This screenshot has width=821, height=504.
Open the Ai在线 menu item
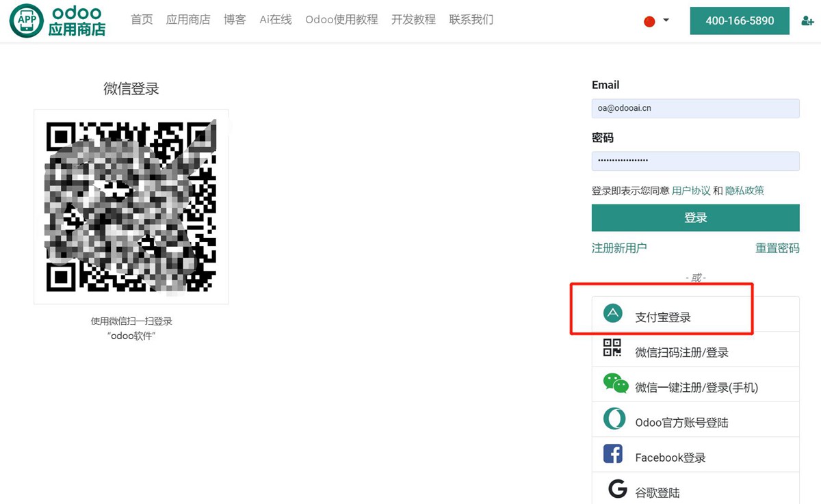pos(276,20)
